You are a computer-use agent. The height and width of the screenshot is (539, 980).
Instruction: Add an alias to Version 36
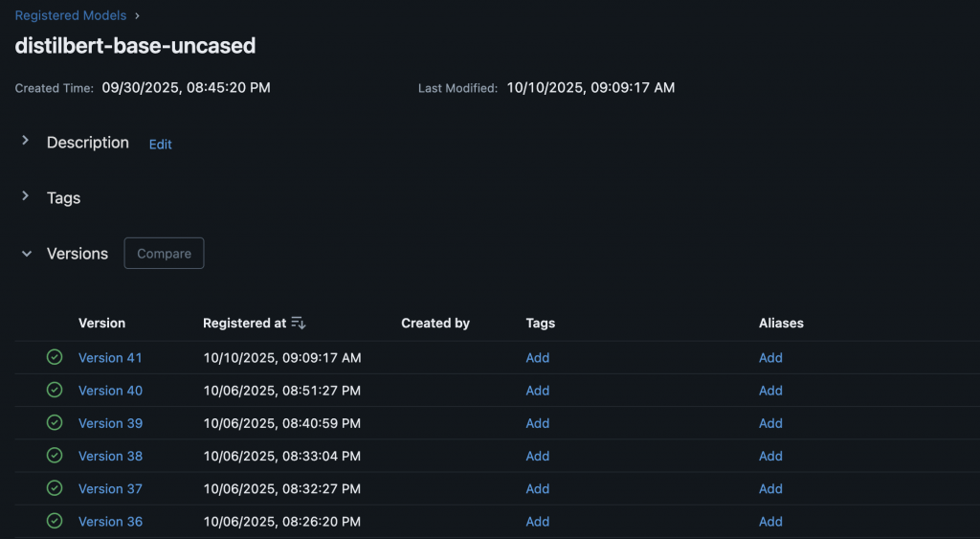[x=770, y=522]
